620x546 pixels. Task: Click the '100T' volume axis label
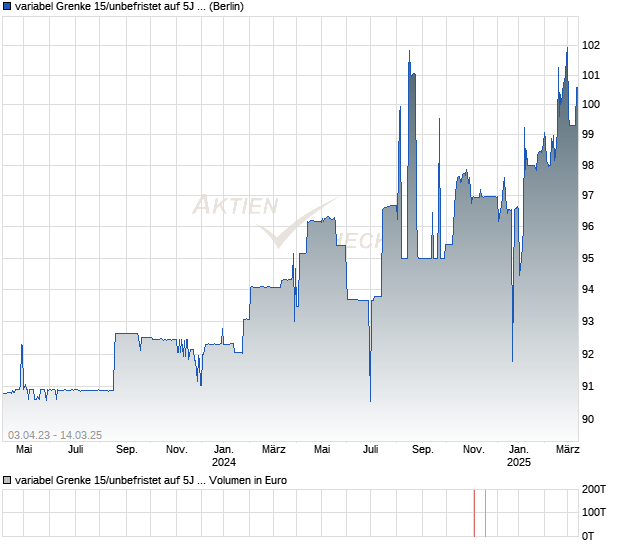(595, 512)
